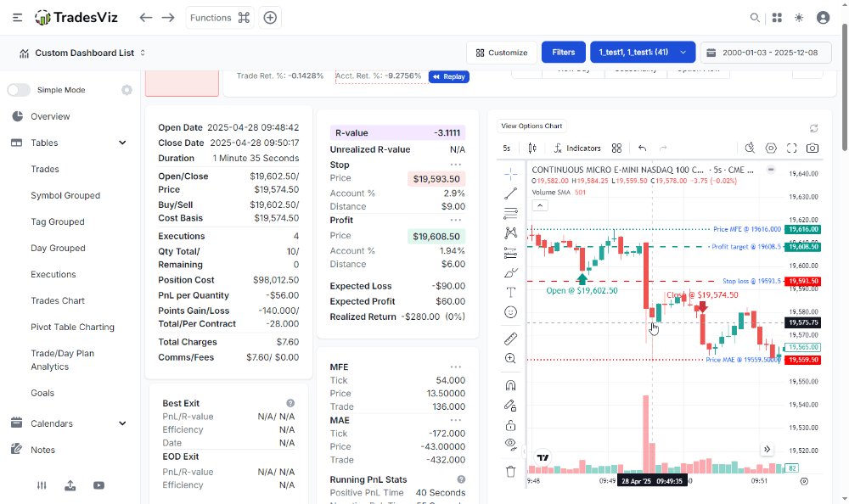Click View Options Chart button
This screenshot has width=849, height=504.
[x=531, y=126]
